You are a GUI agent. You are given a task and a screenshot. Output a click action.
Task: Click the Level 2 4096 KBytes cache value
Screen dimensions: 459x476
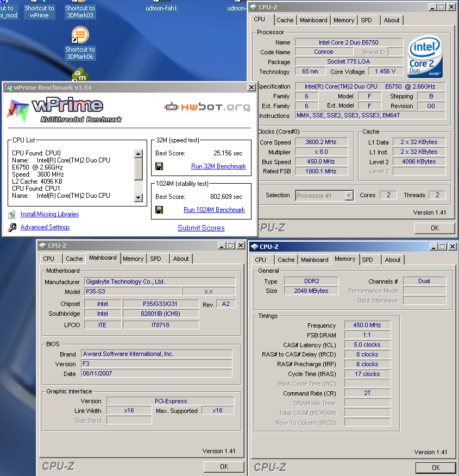419,161
